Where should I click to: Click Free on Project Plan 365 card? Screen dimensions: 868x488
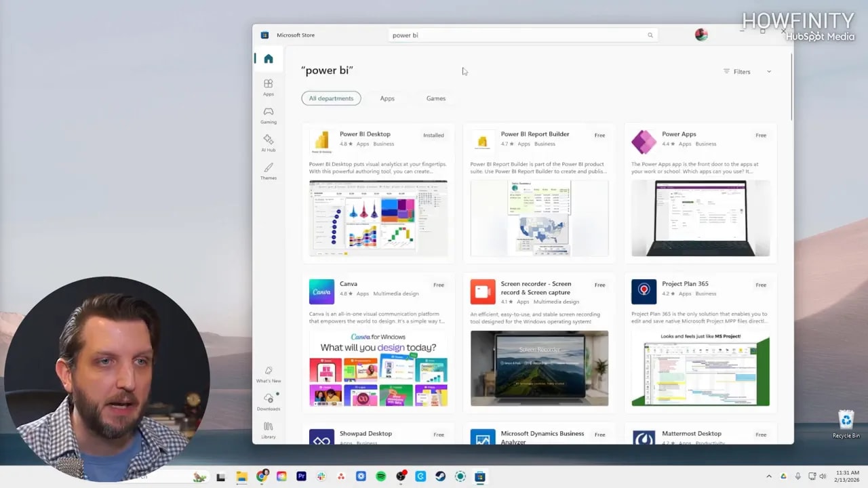(x=761, y=285)
